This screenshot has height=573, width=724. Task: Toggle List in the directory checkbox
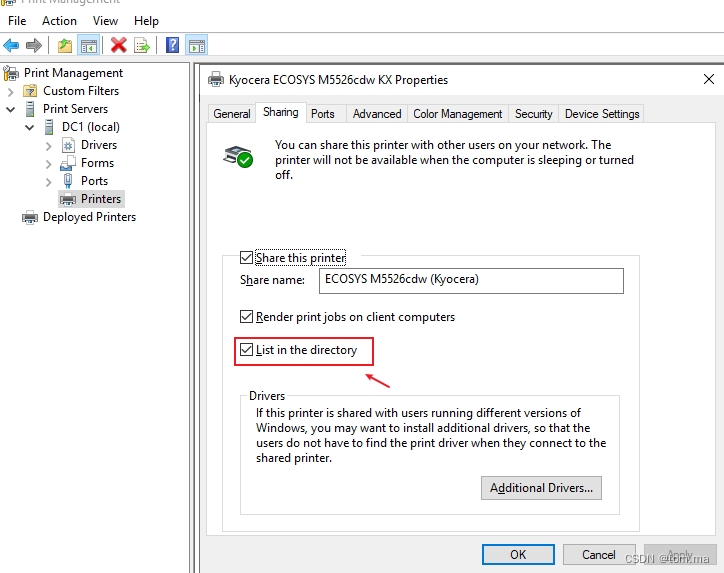246,350
